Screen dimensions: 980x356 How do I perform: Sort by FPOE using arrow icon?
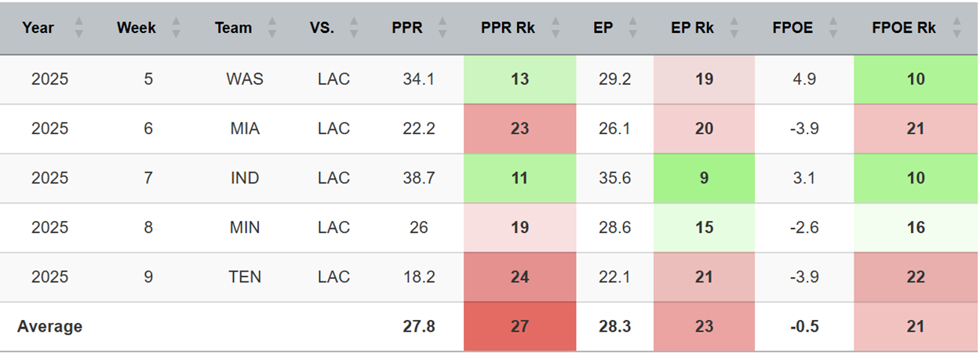click(x=832, y=28)
